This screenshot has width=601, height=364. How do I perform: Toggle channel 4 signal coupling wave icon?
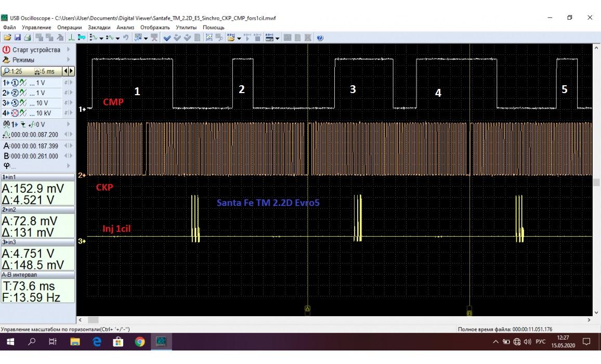23,113
